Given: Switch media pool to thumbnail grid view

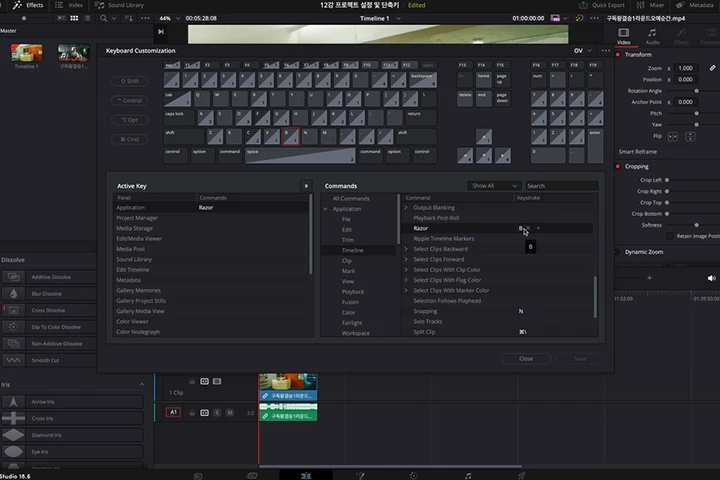Looking at the screenshot, I should (x=74, y=18).
